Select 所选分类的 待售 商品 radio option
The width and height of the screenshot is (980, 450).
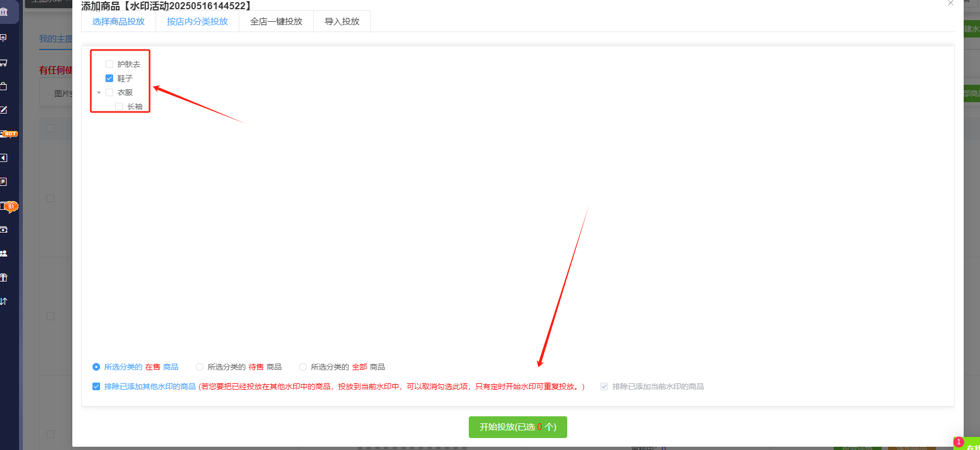coord(200,367)
